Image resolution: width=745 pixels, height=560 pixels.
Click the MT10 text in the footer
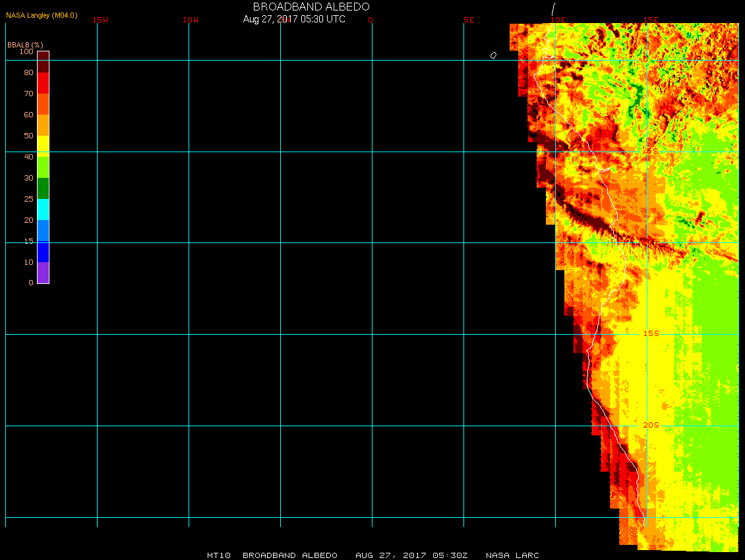tap(218, 555)
